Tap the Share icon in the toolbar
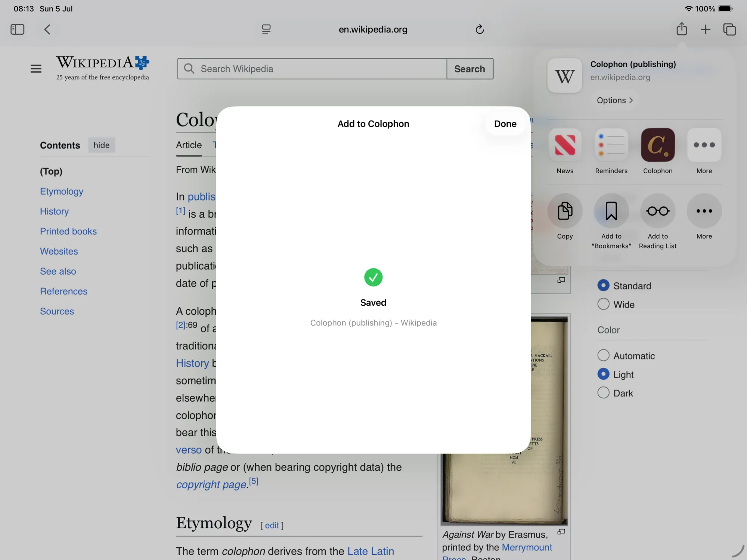 point(682,29)
